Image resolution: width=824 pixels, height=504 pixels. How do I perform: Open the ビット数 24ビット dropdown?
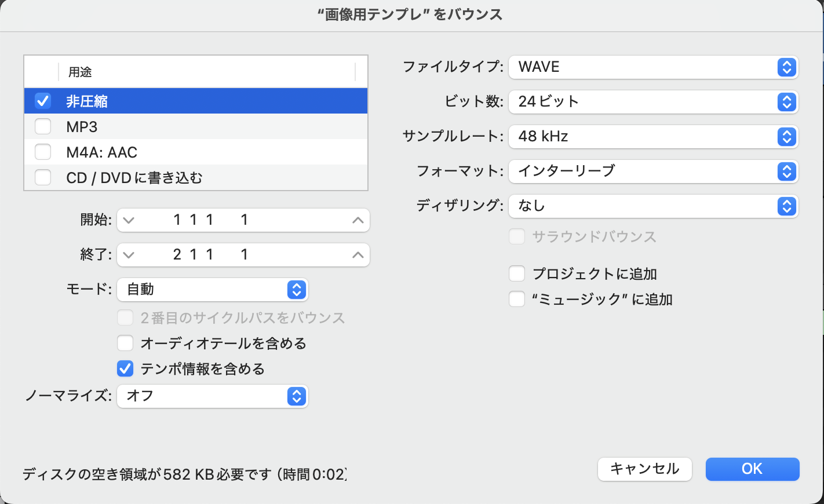(x=653, y=102)
